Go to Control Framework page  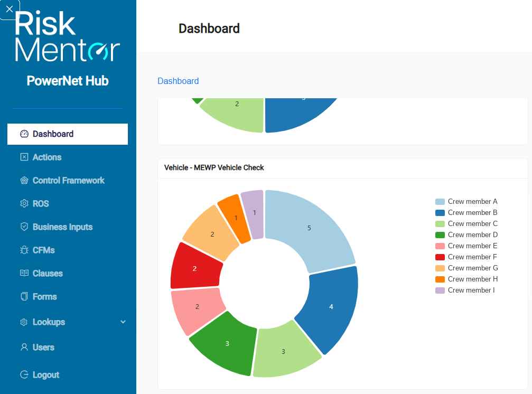pos(69,181)
